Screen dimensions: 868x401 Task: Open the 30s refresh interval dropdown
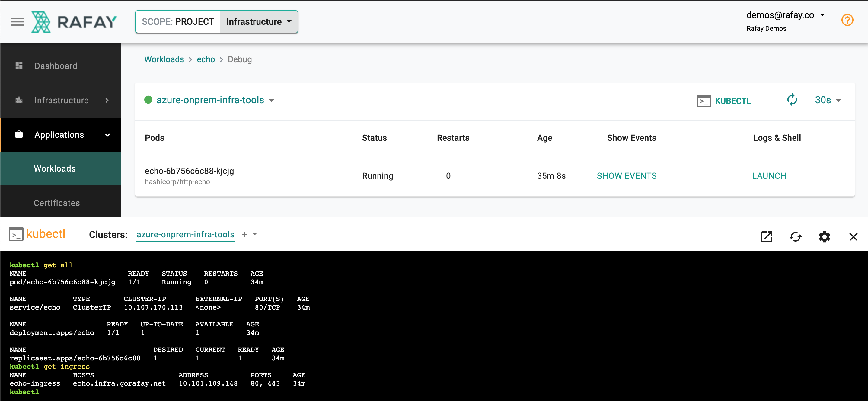click(828, 100)
